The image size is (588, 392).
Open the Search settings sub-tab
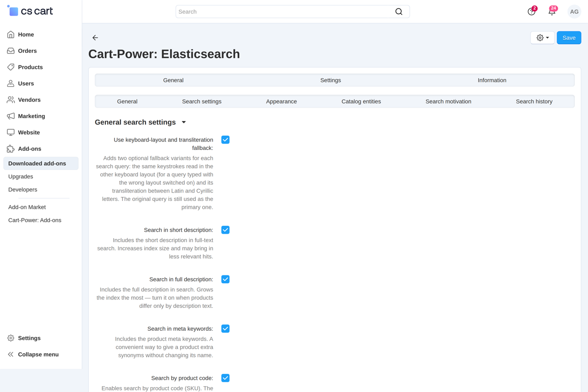pyautogui.click(x=202, y=101)
